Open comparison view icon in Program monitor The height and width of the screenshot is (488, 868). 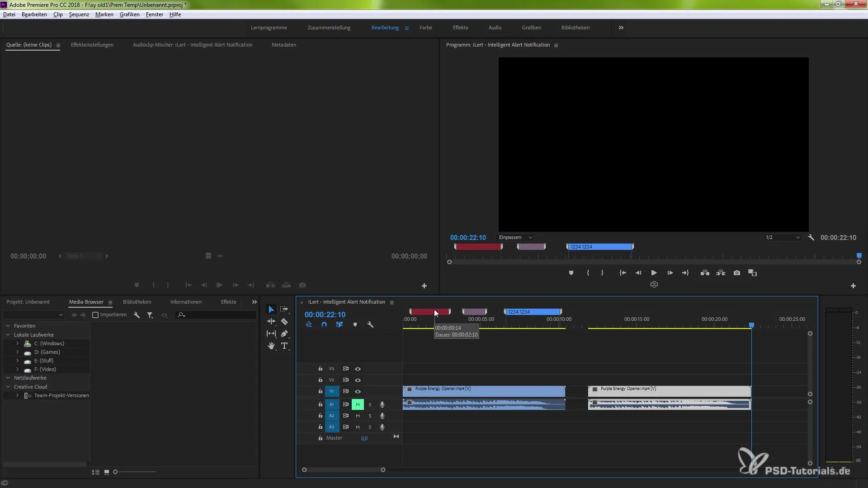752,273
